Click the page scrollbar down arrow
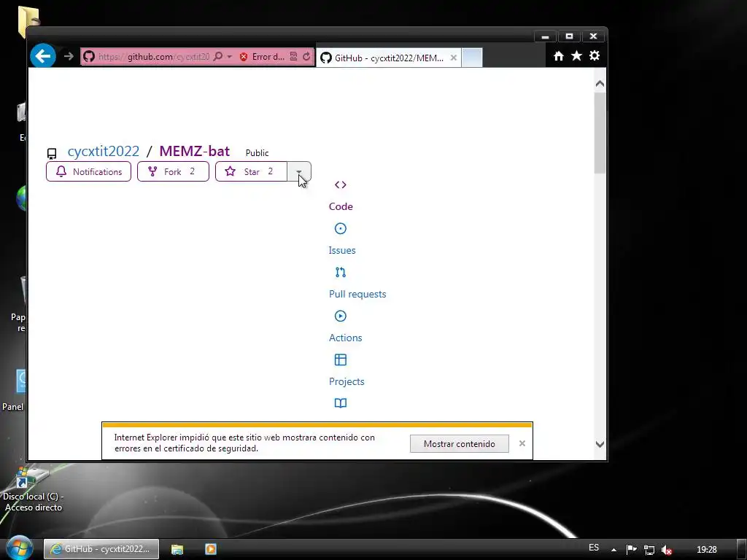This screenshot has width=747, height=560. tap(600, 444)
